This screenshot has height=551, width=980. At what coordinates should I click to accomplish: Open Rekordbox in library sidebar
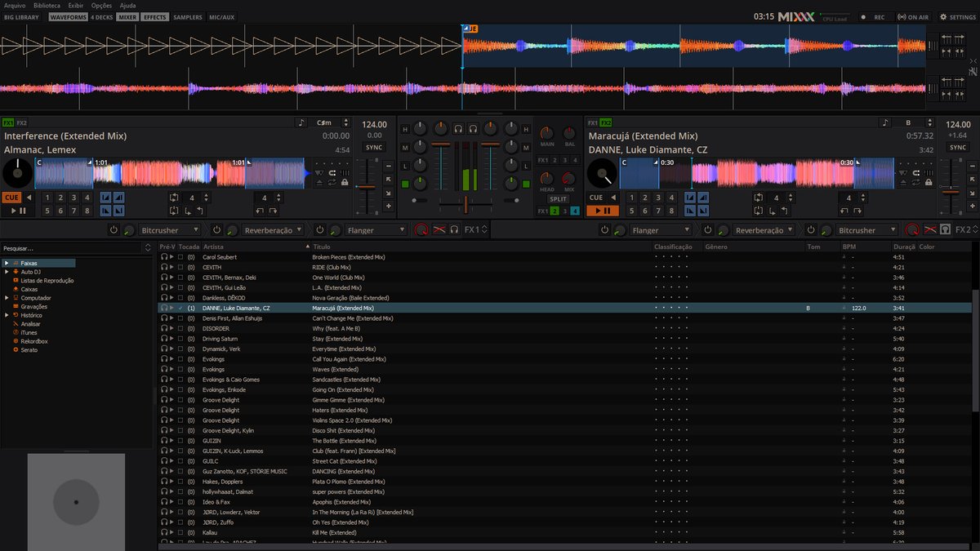(33, 341)
